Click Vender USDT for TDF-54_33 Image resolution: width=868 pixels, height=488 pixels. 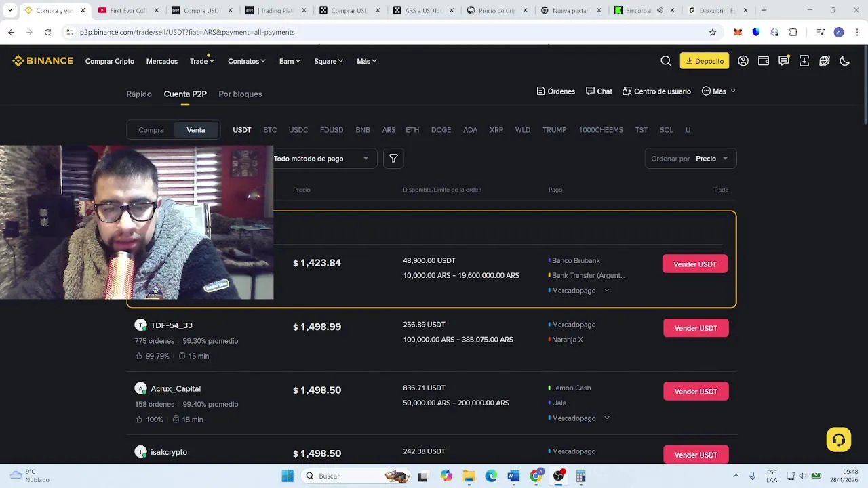(696, 328)
